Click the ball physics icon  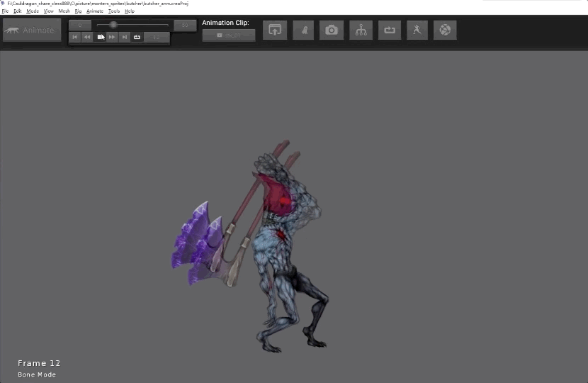(445, 30)
